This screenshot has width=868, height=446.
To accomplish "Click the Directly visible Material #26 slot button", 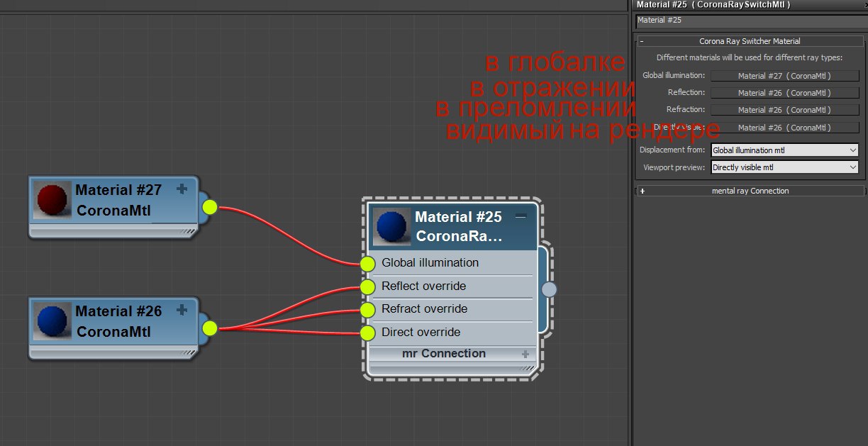I will [784, 128].
